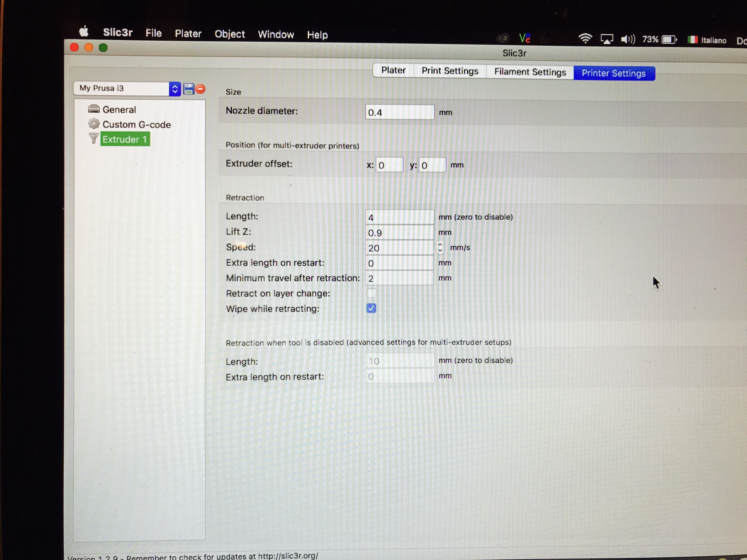This screenshot has width=747, height=560.
Task: Switch to the Print Settings tab
Action: coord(450,71)
